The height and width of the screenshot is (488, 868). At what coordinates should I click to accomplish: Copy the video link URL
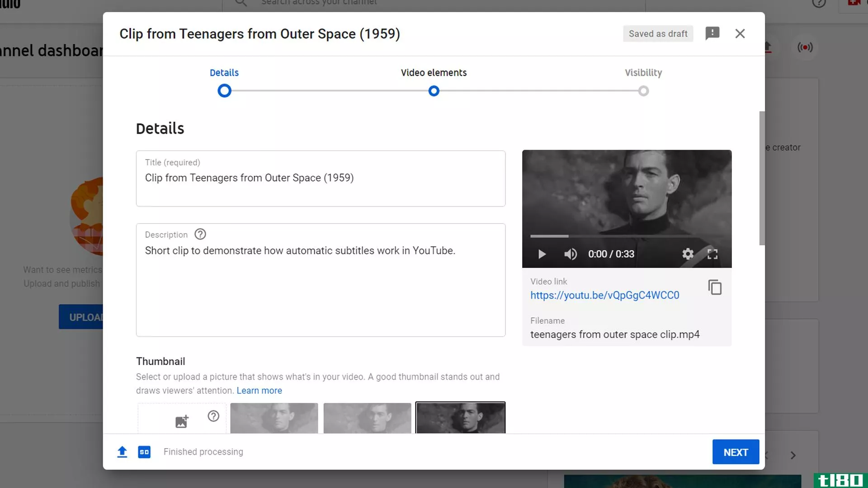714,288
